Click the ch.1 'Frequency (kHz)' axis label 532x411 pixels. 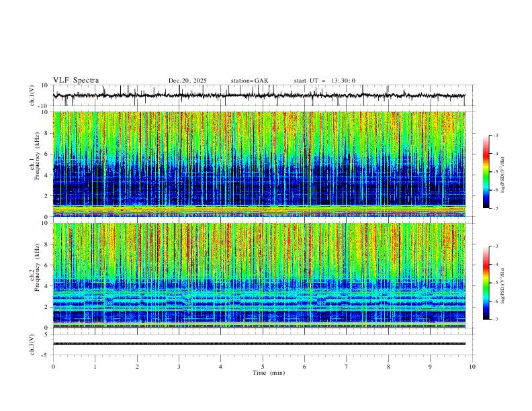[x=37, y=156]
